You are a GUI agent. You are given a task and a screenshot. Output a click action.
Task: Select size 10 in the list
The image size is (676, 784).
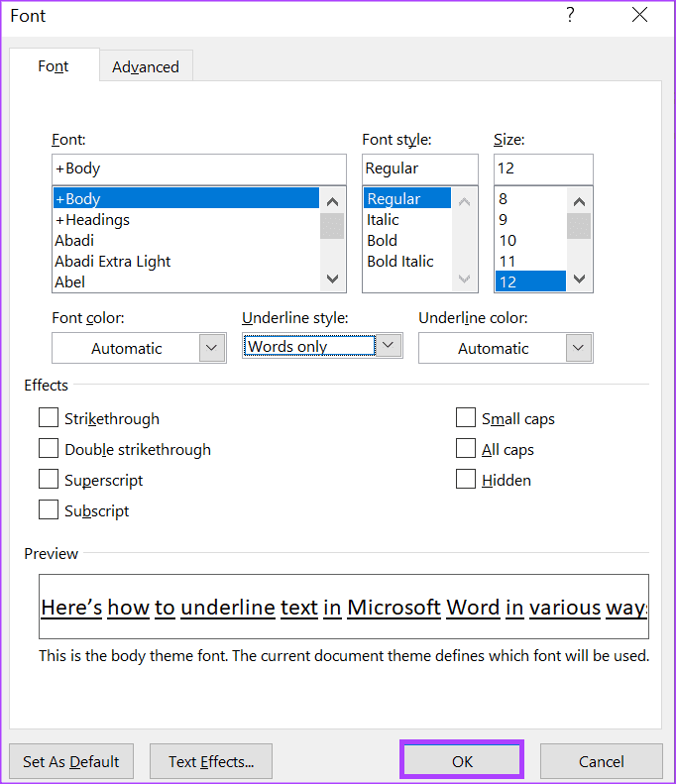[x=530, y=241]
